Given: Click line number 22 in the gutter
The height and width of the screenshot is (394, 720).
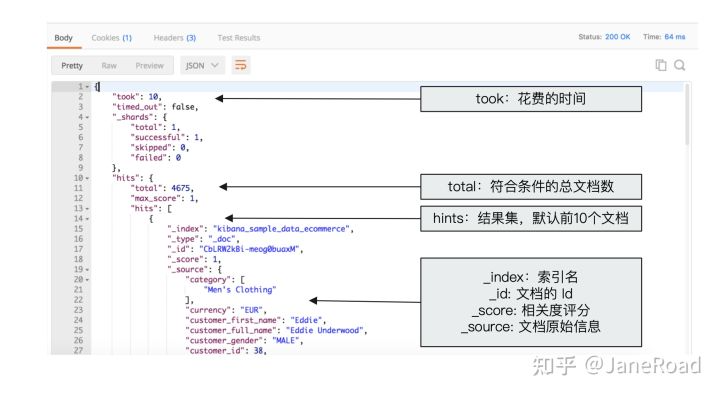Looking at the screenshot, I should point(79,300).
